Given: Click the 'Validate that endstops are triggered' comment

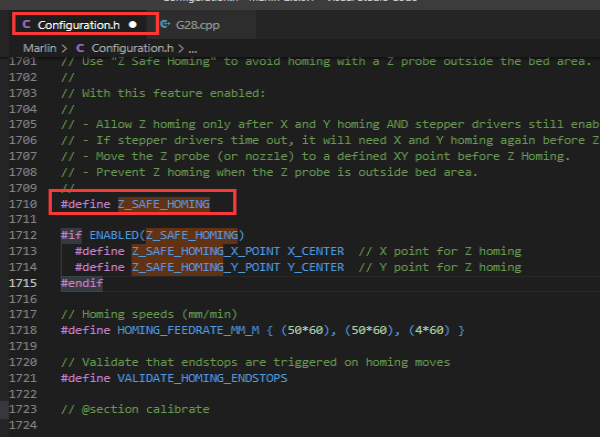Looking at the screenshot, I should pyautogui.click(x=256, y=362).
